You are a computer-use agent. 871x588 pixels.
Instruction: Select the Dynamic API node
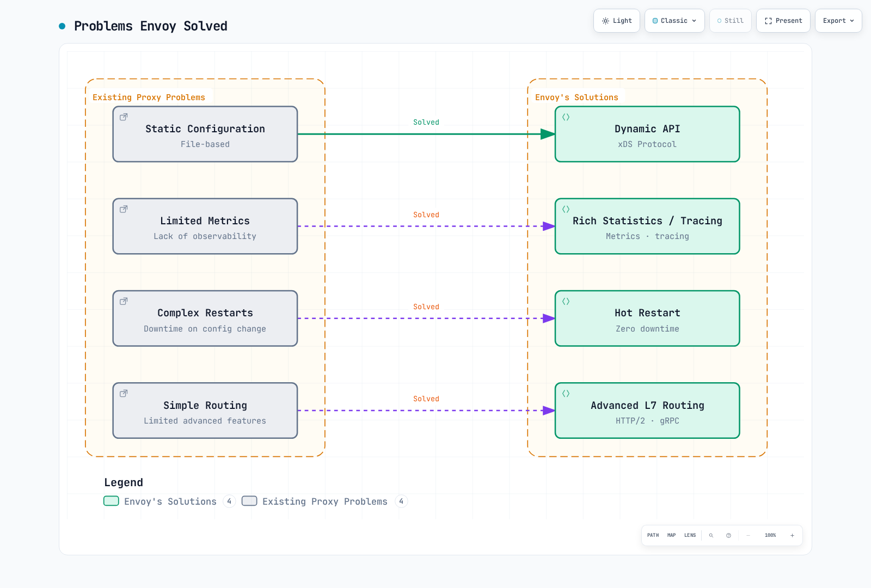pyautogui.click(x=647, y=134)
